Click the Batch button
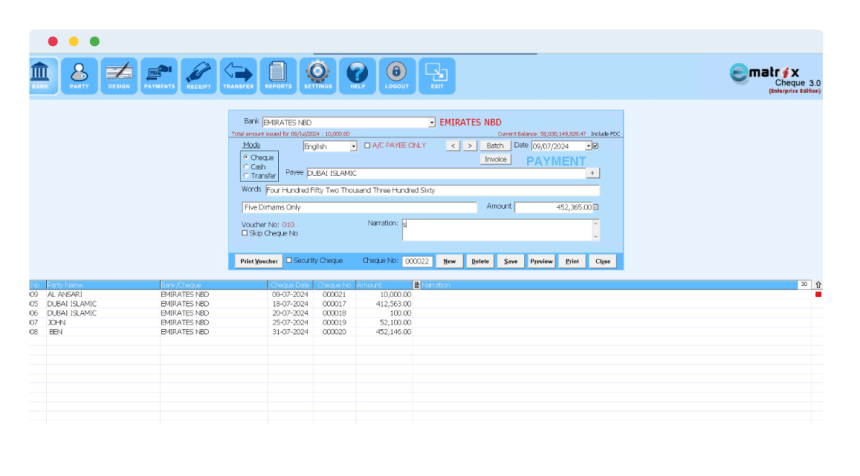This screenshot has height=476, width=860. click(495, 146)
